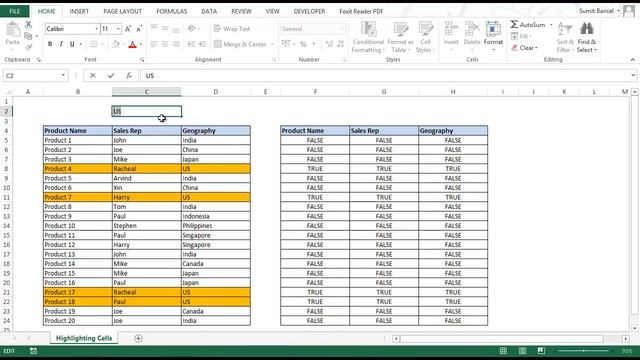Click the Copy icon
The image size is (640, 360).
28,36
